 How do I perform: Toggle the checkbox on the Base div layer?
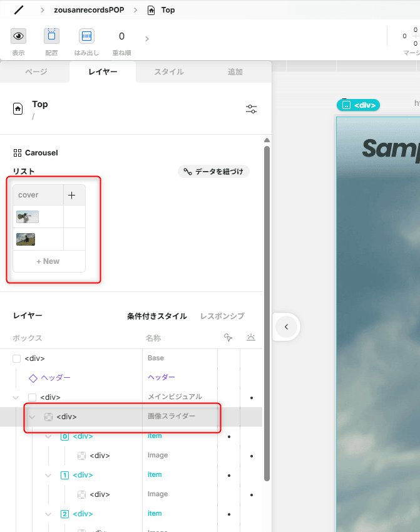17,358
